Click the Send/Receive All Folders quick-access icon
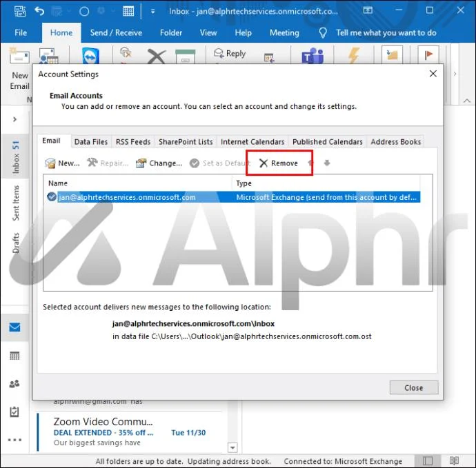The height and width of the screenshot is (468, 476). (x=20, y=11)
